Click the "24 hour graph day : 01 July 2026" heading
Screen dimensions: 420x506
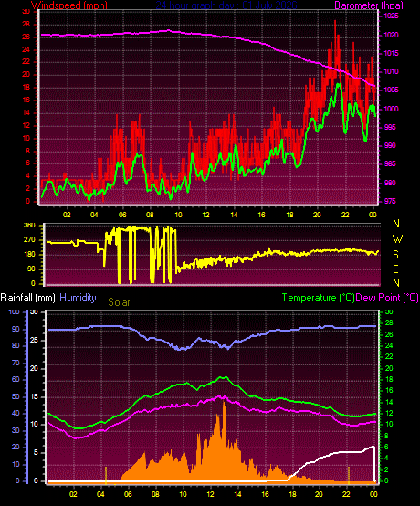click(226, 5)
